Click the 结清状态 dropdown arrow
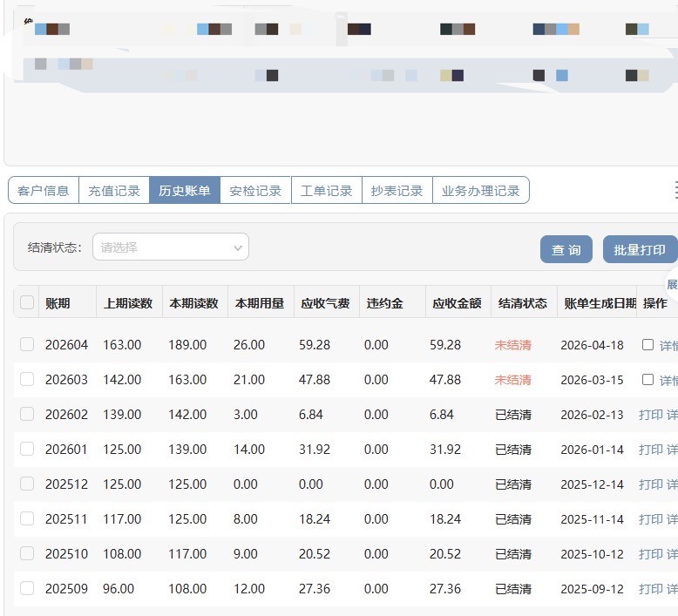The image size is (678, 616). tap(238, 247)
